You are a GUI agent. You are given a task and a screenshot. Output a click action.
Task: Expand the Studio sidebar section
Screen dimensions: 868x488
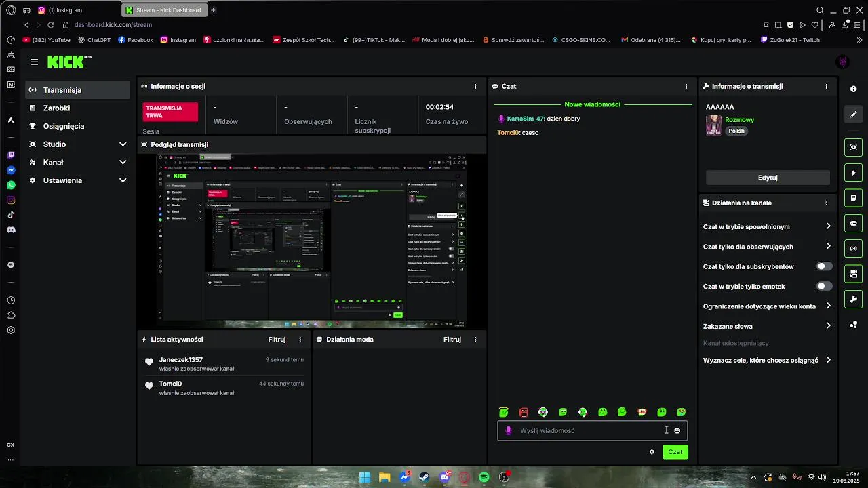tap(78, 144)
